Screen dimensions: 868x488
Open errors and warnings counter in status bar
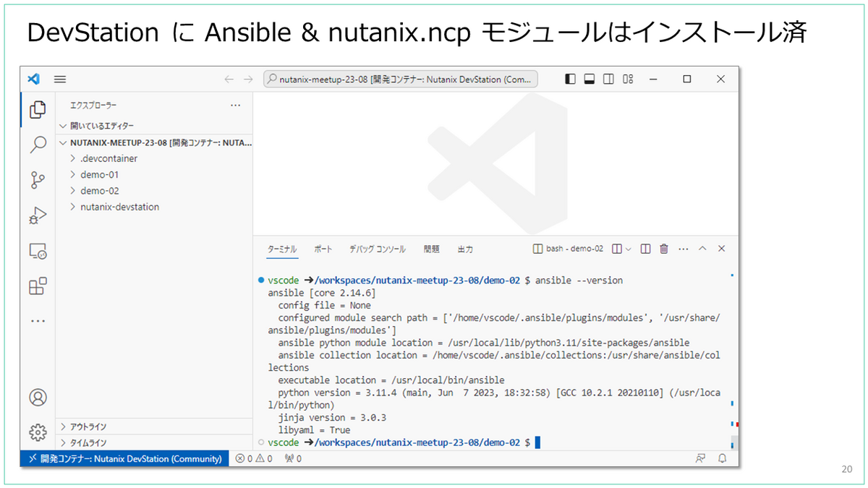[254, 458]
